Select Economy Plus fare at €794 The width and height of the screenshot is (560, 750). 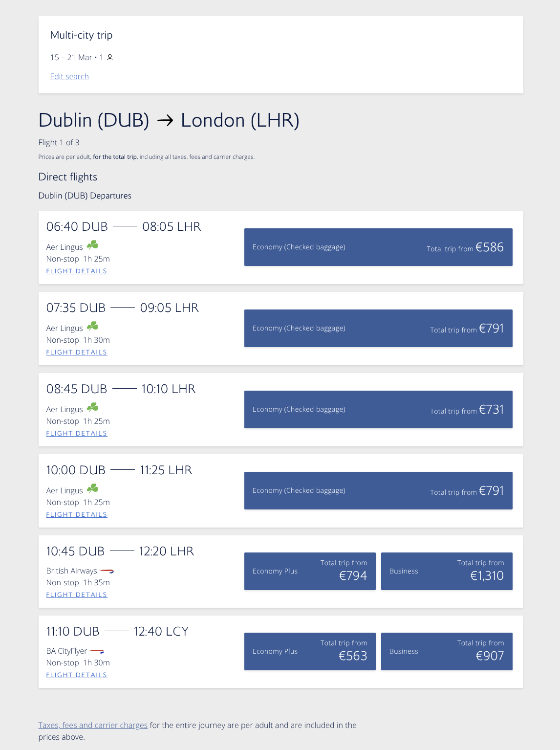(x=310, y=571)
